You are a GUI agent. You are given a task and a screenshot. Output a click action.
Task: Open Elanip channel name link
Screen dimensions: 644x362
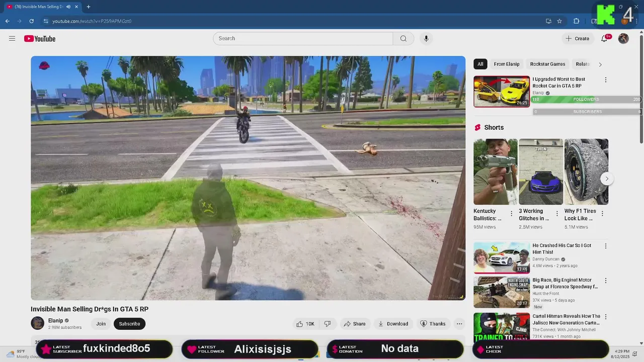55,321
